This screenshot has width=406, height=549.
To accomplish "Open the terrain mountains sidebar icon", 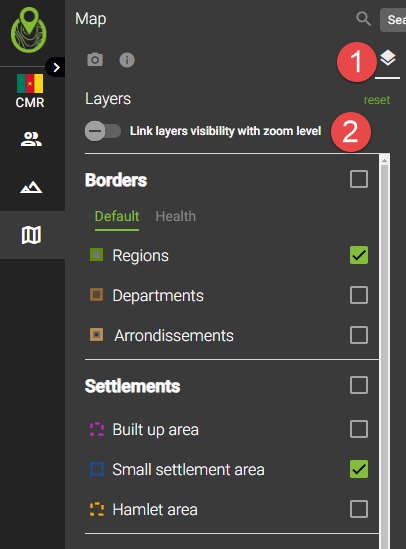I will click(31, 187).
